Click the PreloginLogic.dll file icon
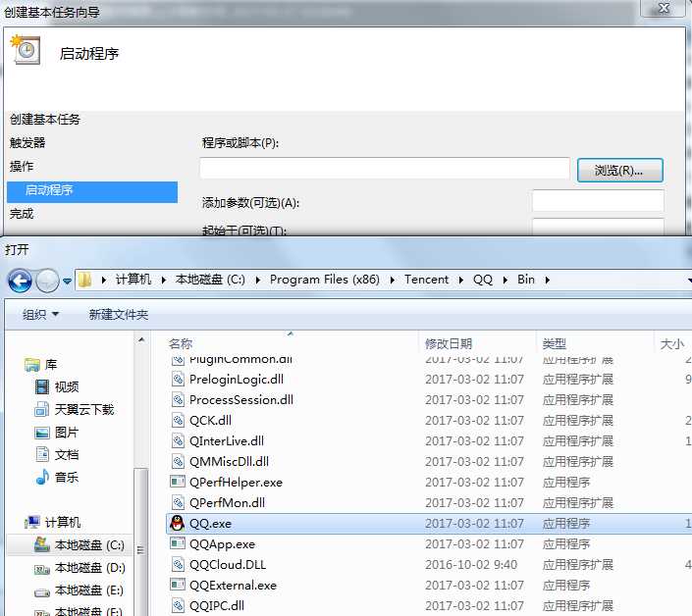The width and height of the screenshot is (692, 616). [178, 379]
